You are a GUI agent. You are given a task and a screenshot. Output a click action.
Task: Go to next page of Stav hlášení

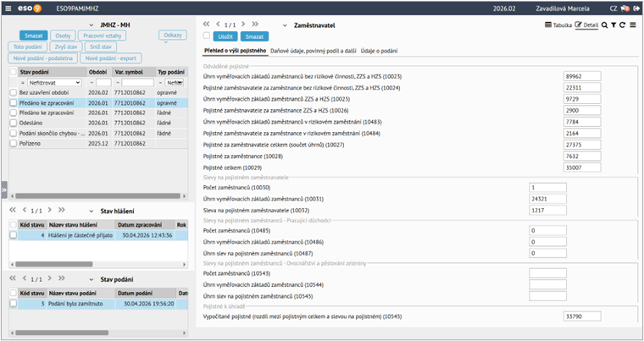click(50, 210)
